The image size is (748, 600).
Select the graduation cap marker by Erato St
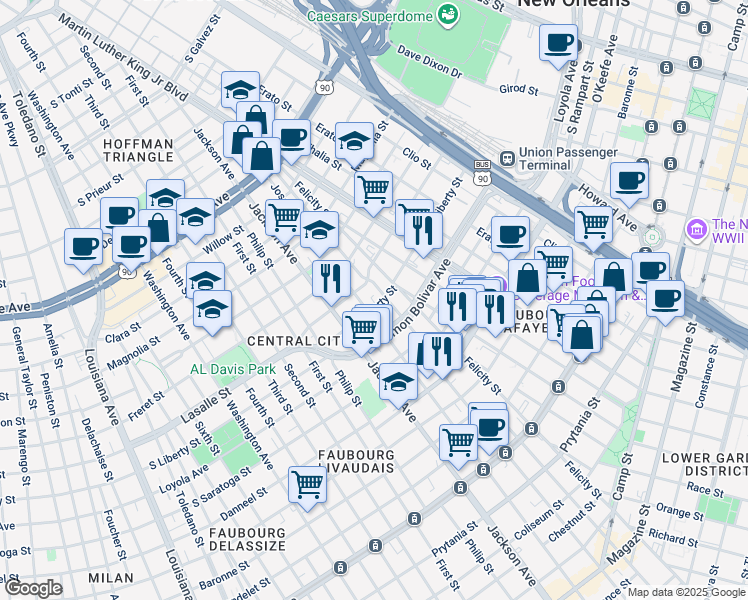[240, 91]
